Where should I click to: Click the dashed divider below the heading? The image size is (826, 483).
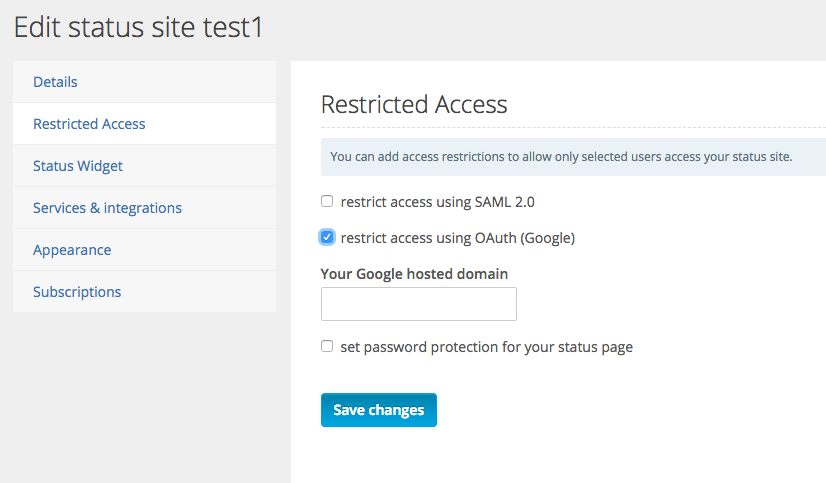[573, 127]
